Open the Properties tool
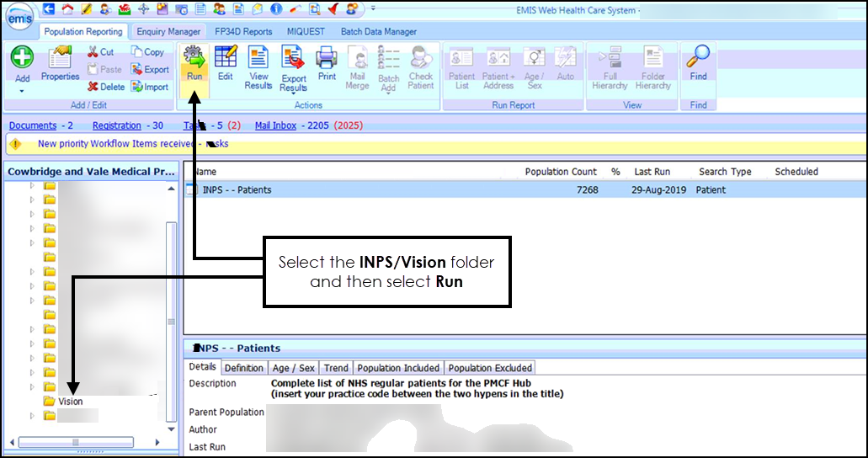Screen dimensions: 868x458 [x=60, y=65]
